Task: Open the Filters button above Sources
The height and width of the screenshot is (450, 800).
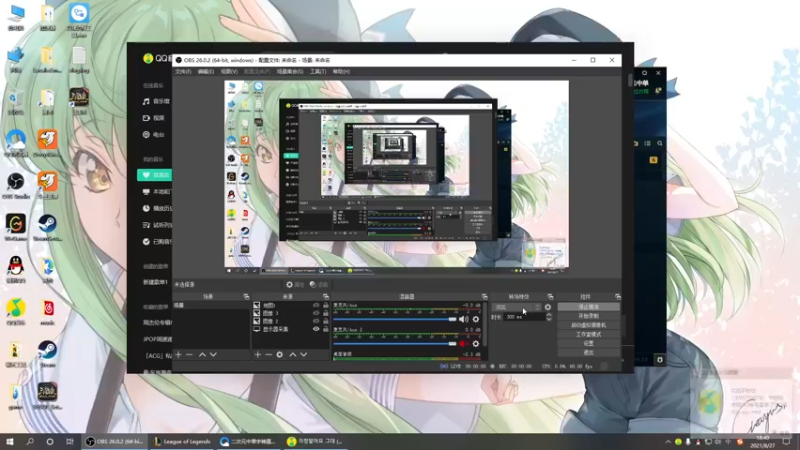Action: coord(319,285)
